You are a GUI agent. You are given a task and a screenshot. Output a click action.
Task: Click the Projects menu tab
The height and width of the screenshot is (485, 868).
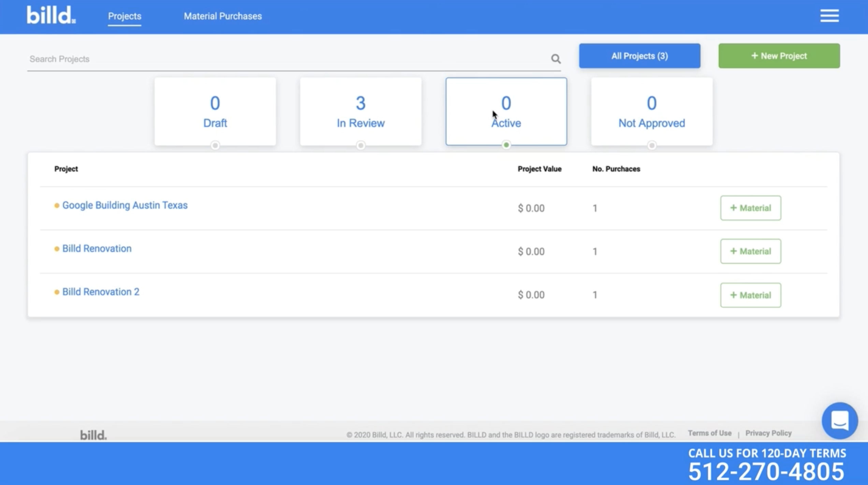tap(125, 16)
